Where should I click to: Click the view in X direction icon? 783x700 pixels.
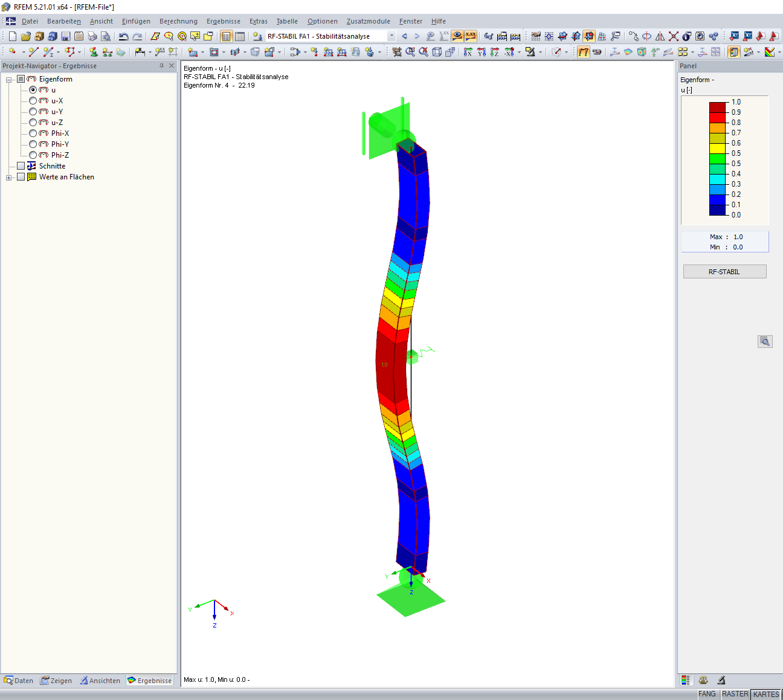[x=468, y=52]
